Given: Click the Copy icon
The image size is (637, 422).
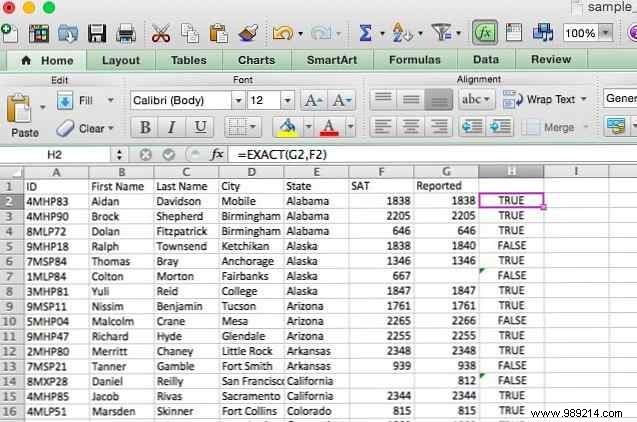Looking at the screenshot, I should coord(190,33).
